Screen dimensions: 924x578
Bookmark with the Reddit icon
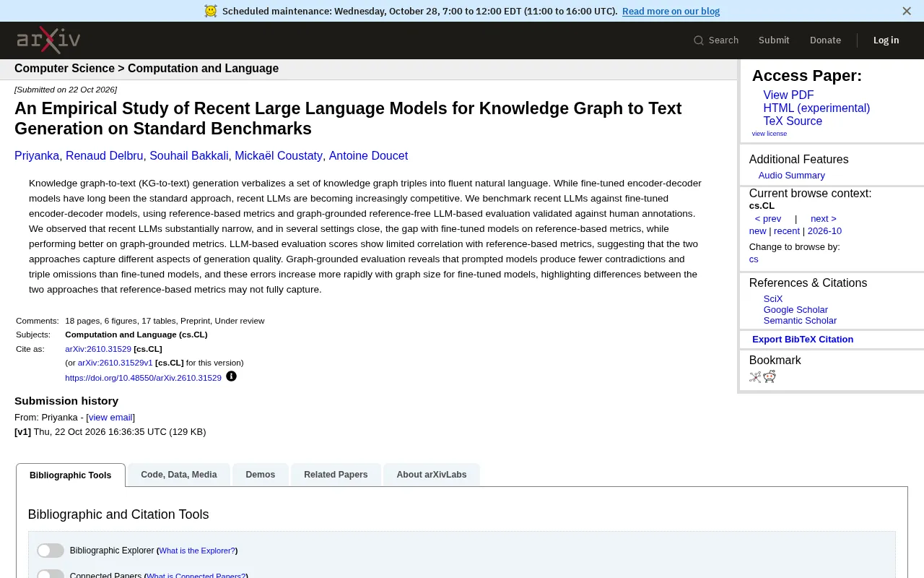[770, 376]
